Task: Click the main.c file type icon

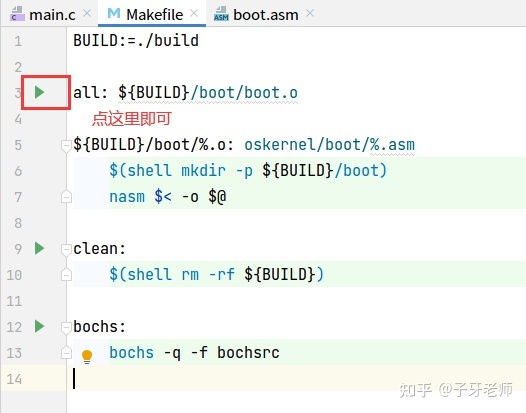Action: tap(17, 14)
